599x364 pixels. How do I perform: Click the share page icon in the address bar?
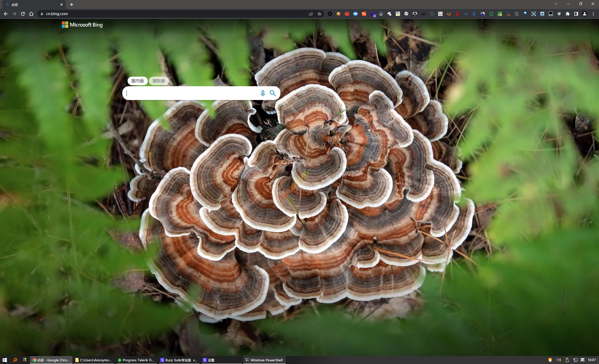(x=311, y=14)
